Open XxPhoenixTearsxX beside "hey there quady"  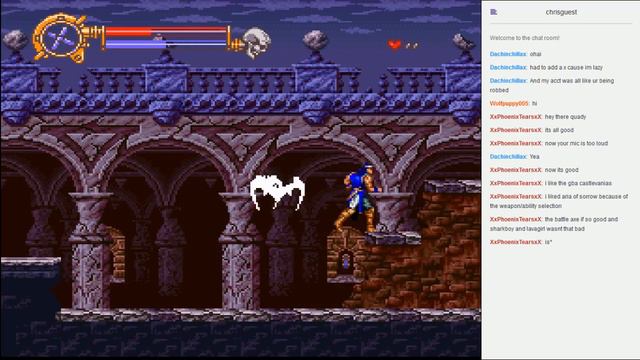coord(516,117)
